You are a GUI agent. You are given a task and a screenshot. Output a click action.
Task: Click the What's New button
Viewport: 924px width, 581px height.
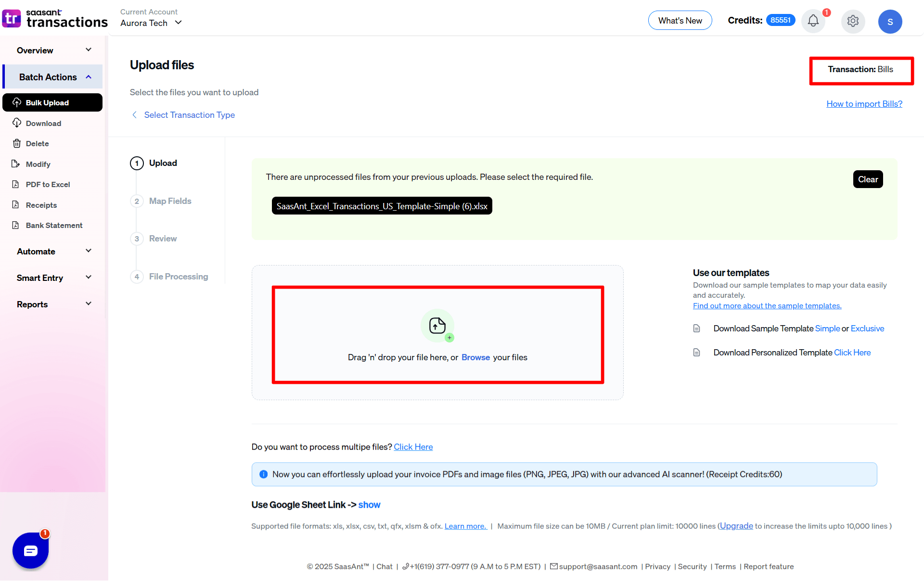coord(680,20)
